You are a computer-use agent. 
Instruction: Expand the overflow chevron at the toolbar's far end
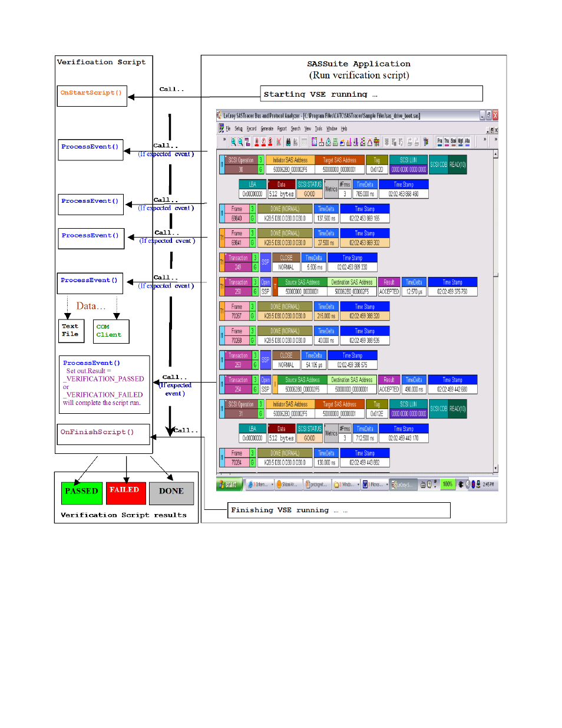point(495,140)
